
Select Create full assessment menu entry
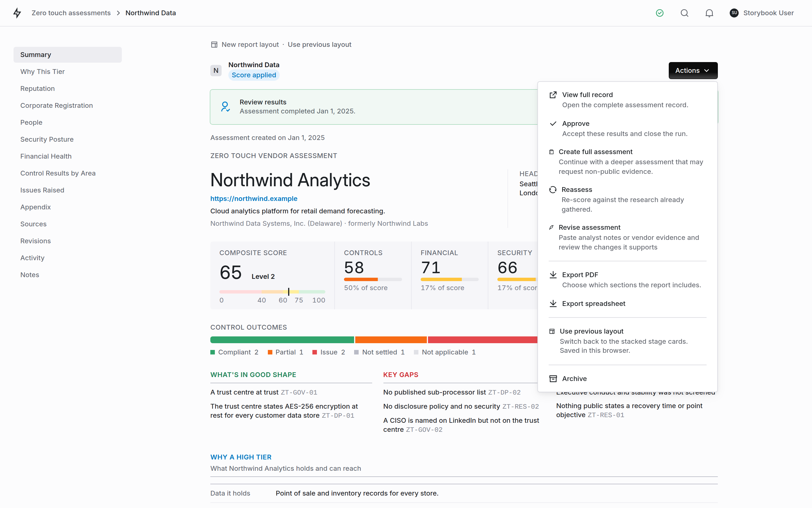pyautogui.click(x=627, y=162)
